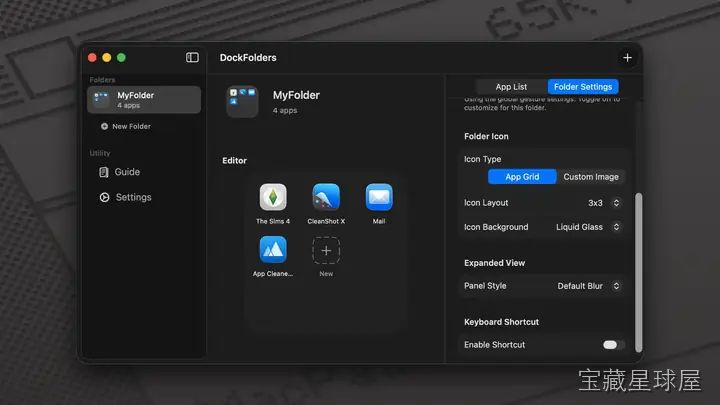This screenshot has width=720, height=405.
Task: Open the Guide page
Action: [120, 172]
